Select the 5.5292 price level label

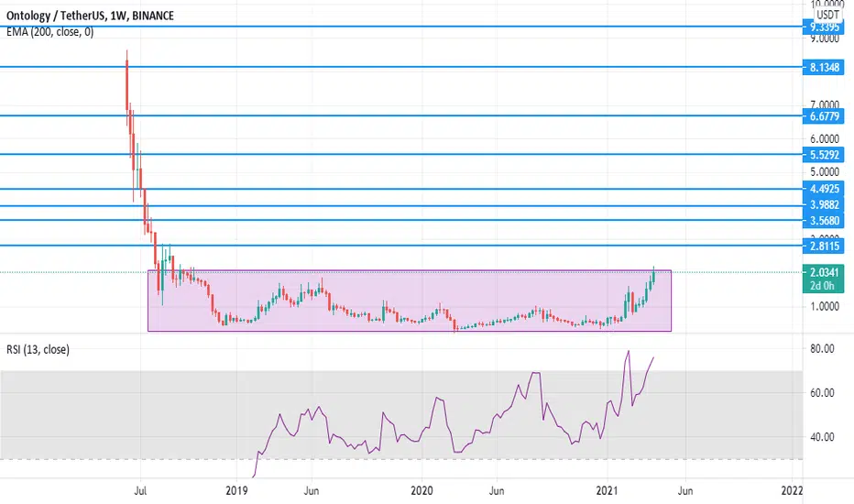[x=824, y=155]
